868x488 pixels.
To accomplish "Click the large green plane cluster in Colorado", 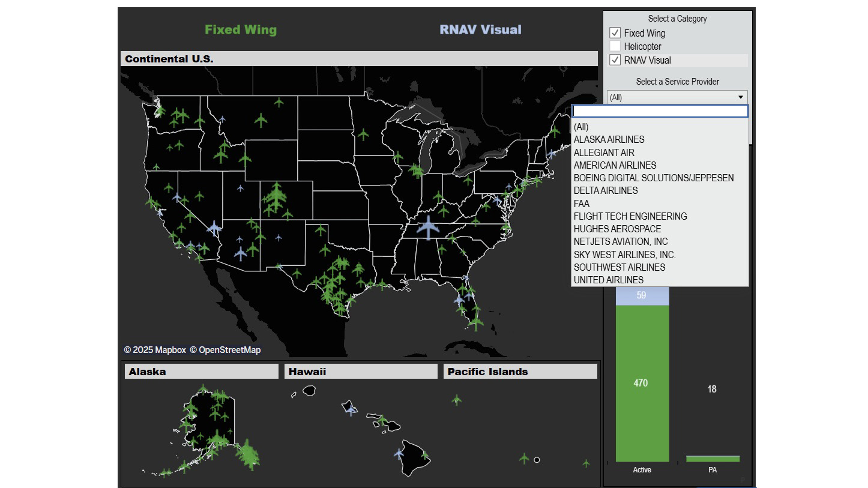I will click(x=276, y=197).
